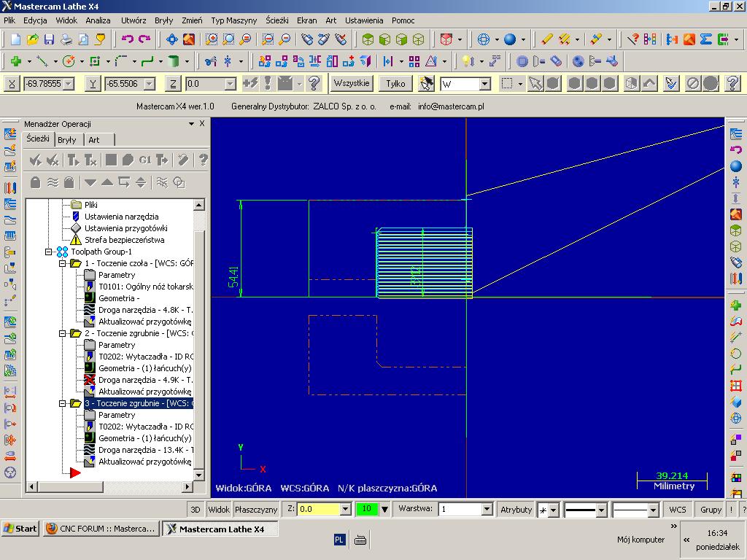Click the move insert arrow down icon
Viewport: 747px width, 560px height.
[x=90, y=182]
